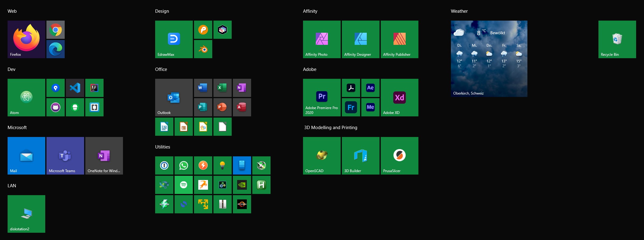Open LibreOffice Draw tile
Screen dimensions: 644x240
click(x=203, y=127)
